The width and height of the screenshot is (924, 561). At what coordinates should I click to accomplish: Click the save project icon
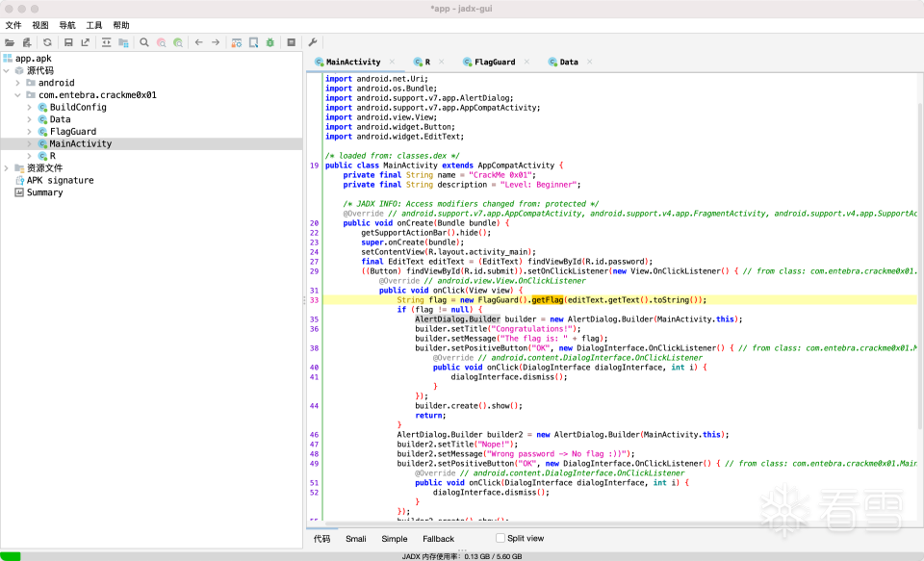tap(68, 42)
